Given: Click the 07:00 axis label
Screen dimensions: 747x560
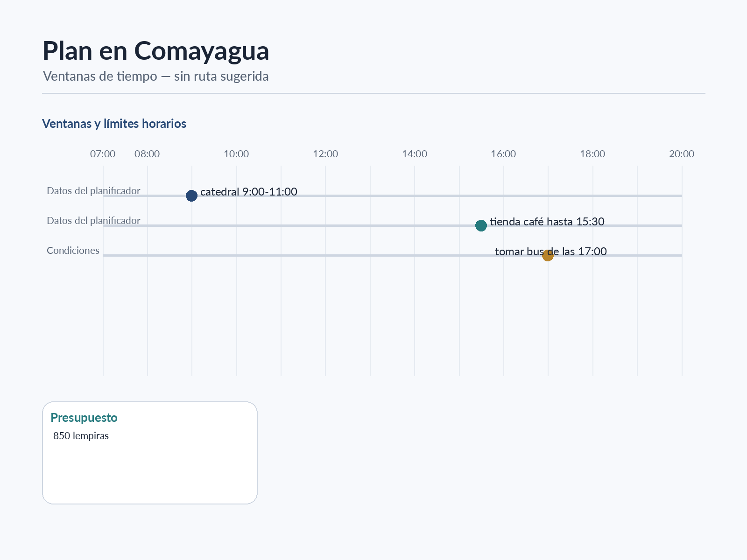Looking at the screenshot, I should [x=103, y=154].
